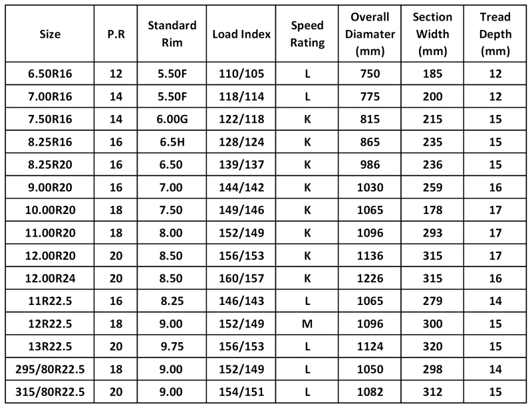Click the 139/137 load index cell
The width and height of the screenshot is (532, 408).
(241, 165)
